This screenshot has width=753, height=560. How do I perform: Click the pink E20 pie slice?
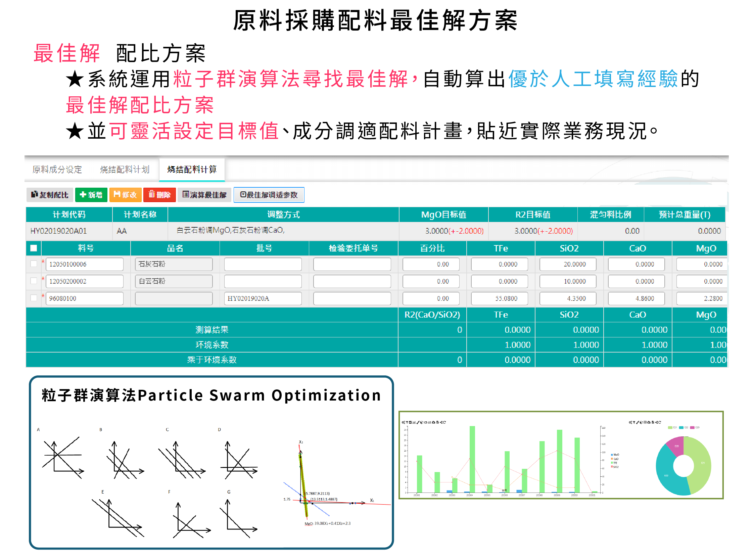point(676,446)
